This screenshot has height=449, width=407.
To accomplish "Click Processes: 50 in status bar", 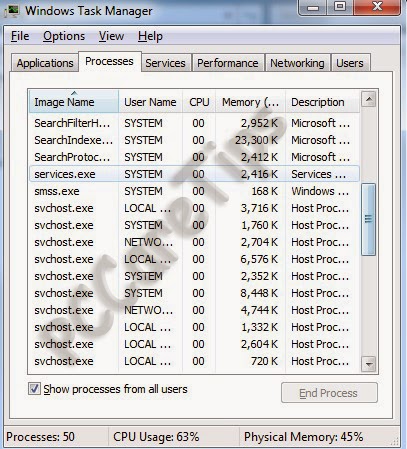I will (40, 437).
